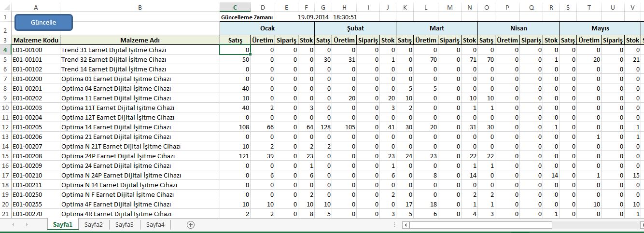Click the Şubat month header
The width and height of the screenshot is (644, 233).
click(x=355, y=28)
